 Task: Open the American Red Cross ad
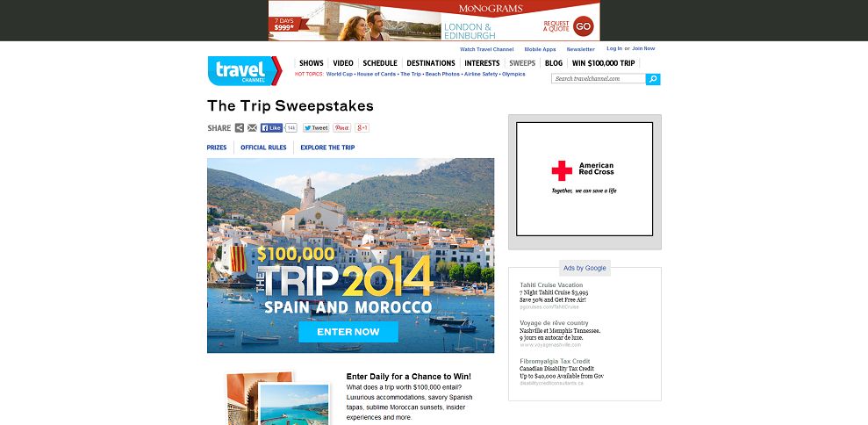585,179
